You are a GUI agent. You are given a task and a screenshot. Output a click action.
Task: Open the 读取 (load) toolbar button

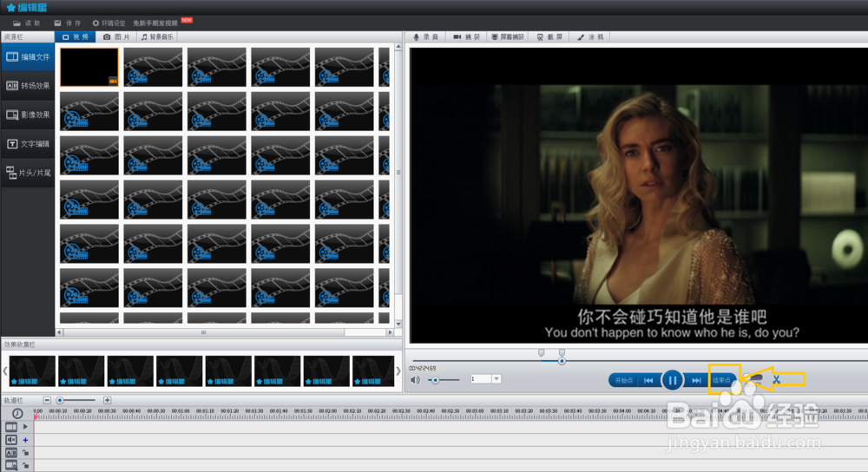[27, 23]
